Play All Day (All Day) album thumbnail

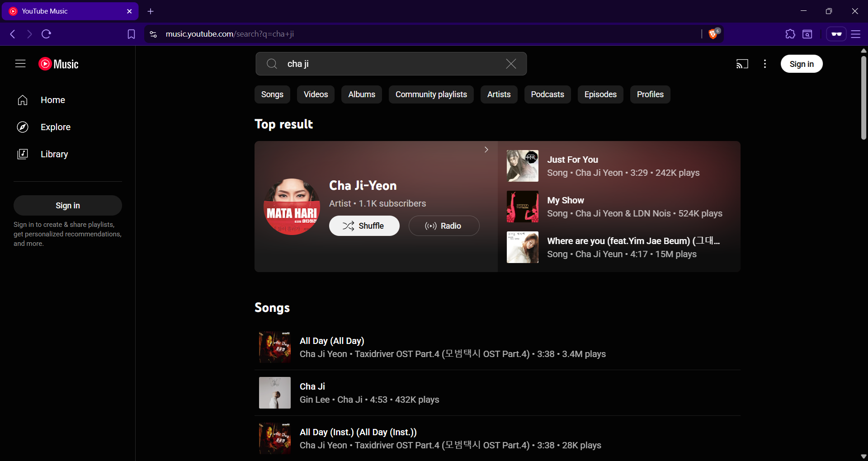pyautogui.click(x=275, y=347)
